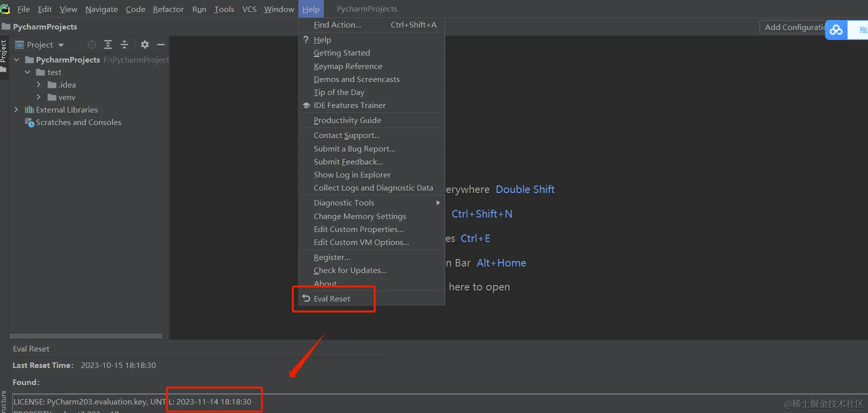The image size is (868, 413).
Task: Click the locate-in-project target icon
Action: (92, 44)
